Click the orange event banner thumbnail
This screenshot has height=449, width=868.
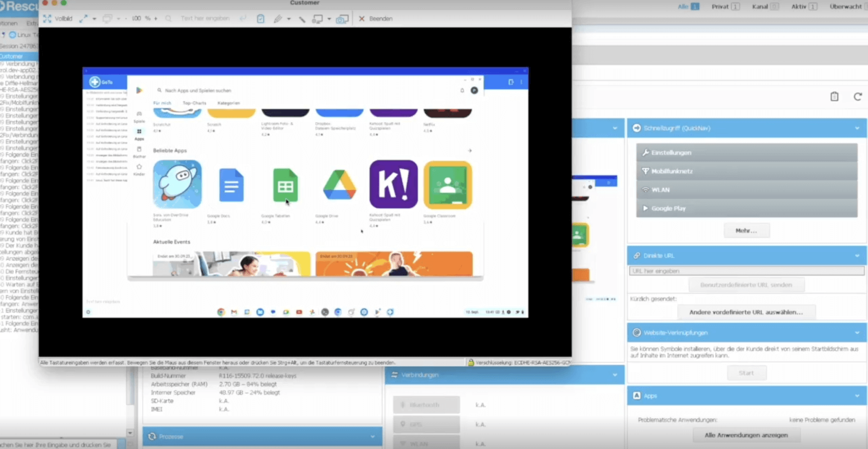click(394, 263)
